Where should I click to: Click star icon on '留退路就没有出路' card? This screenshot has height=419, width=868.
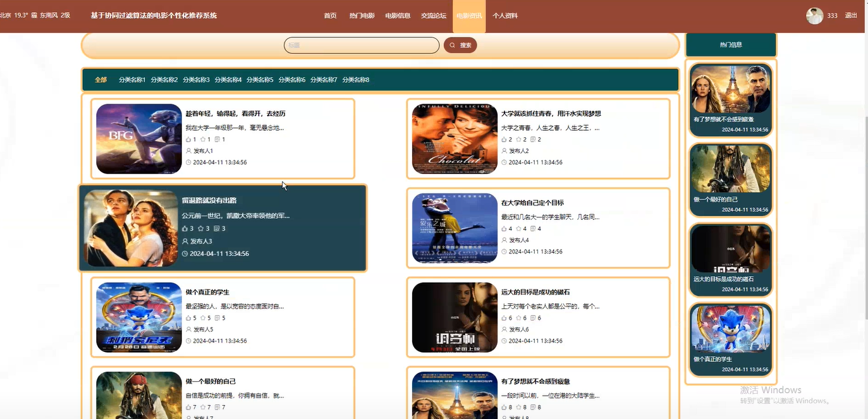click(200, 229)
